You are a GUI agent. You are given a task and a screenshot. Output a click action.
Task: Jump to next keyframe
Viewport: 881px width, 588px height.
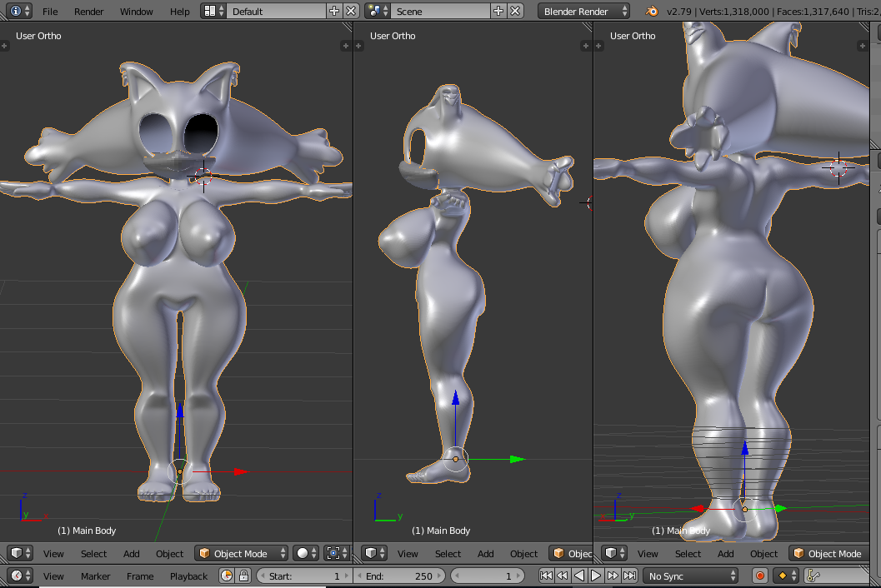(613, 576)
